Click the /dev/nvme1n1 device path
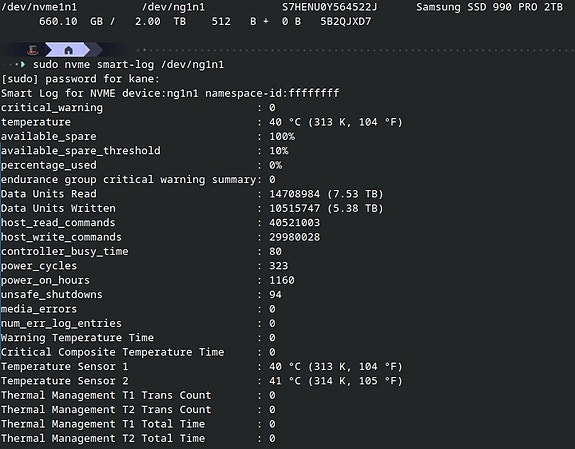The width and height of the screenshot is (575, 449). coord(39,7)
